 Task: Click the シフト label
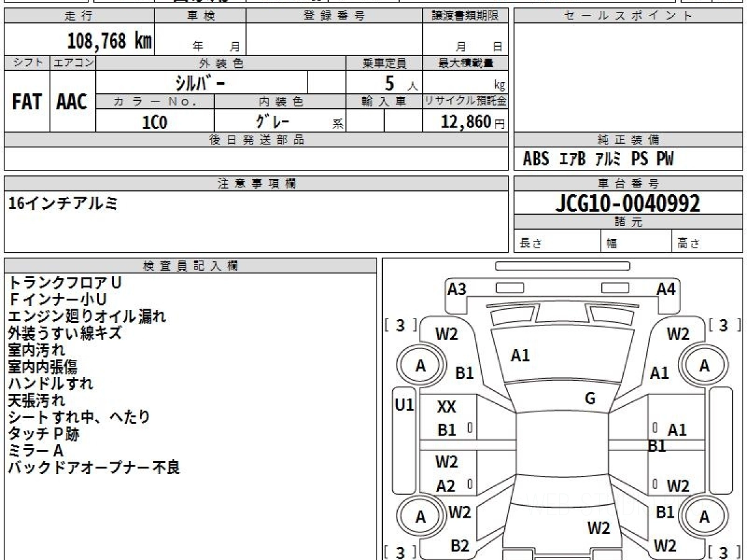[x=27, y=63]
